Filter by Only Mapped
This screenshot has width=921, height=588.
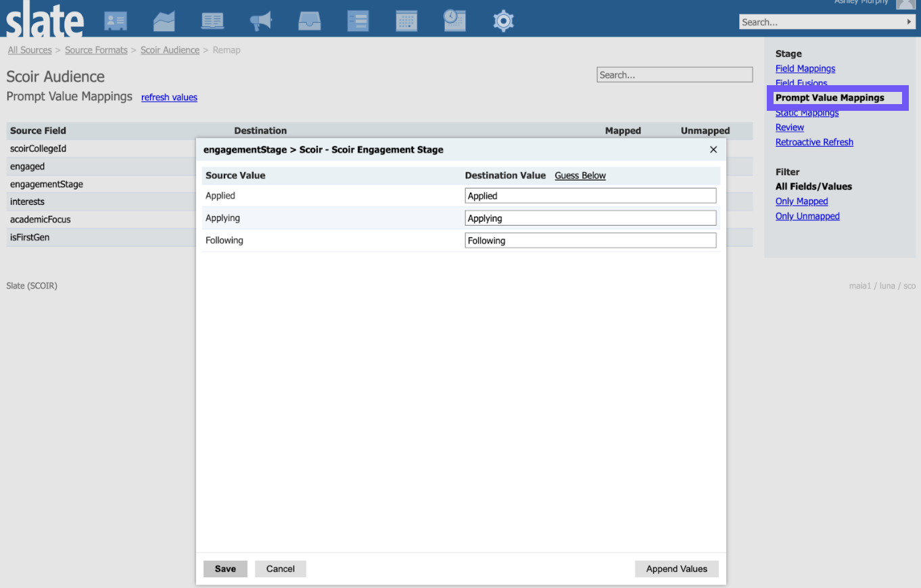pyautogui.click(x=801, y=201)
